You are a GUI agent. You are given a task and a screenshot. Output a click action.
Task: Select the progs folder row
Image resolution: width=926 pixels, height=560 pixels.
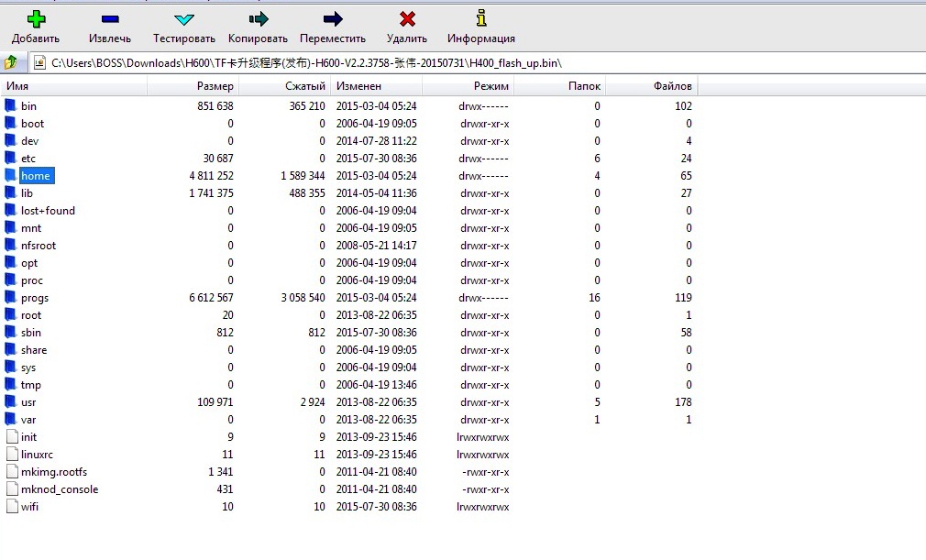[35, 298]
